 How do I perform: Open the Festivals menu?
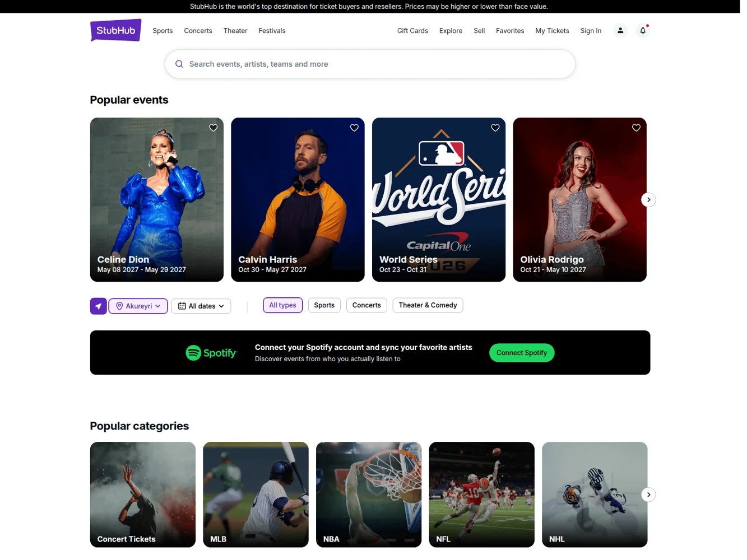click(x=272, y=31)
